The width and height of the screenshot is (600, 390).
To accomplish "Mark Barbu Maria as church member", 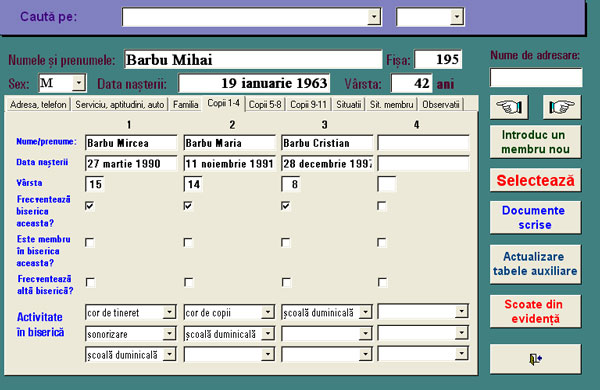I will [x=188, y=242].
